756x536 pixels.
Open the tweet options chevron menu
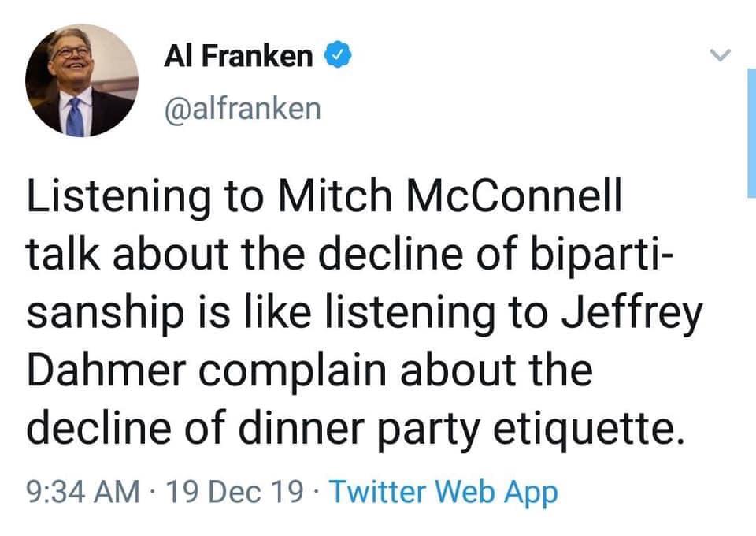click(721, 55)
